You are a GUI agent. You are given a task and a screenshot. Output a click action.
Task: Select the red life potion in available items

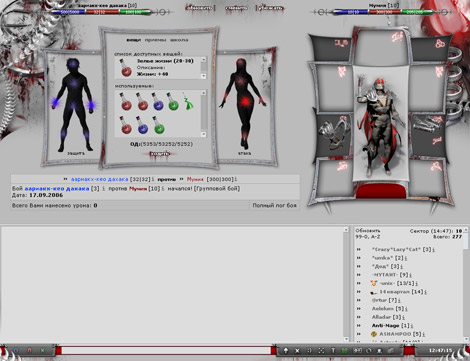coord(126,68)
